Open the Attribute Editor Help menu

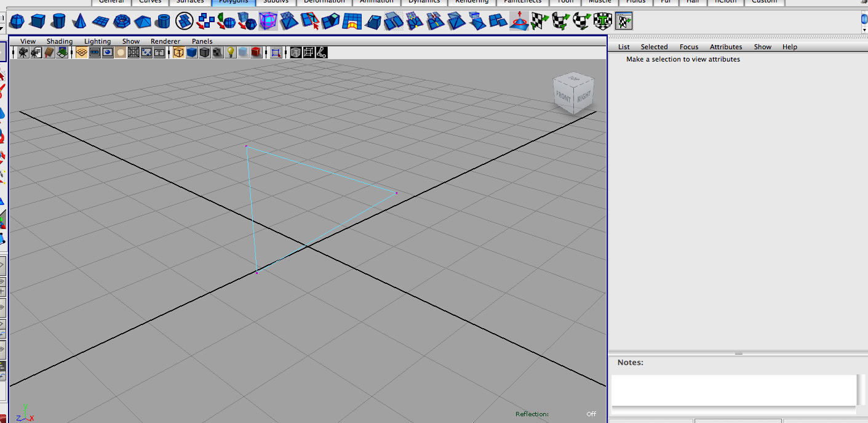pos(790,47)
